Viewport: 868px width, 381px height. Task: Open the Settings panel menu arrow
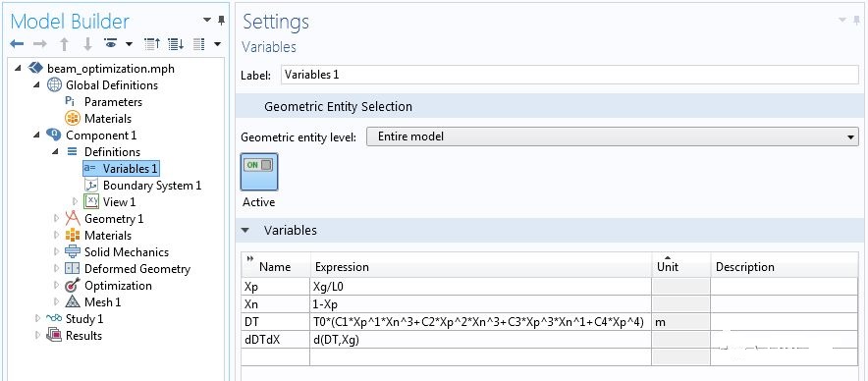click(x=842, y=21)
